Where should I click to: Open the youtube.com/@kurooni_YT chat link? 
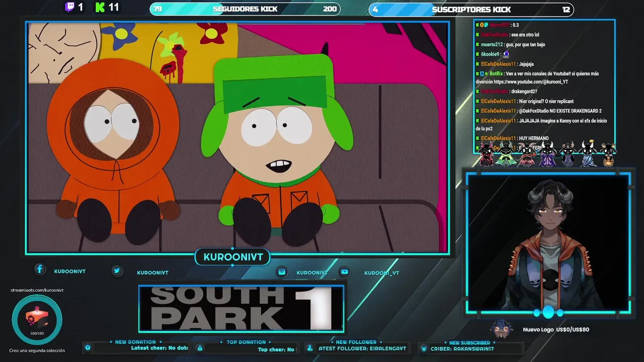click(531, 81)
